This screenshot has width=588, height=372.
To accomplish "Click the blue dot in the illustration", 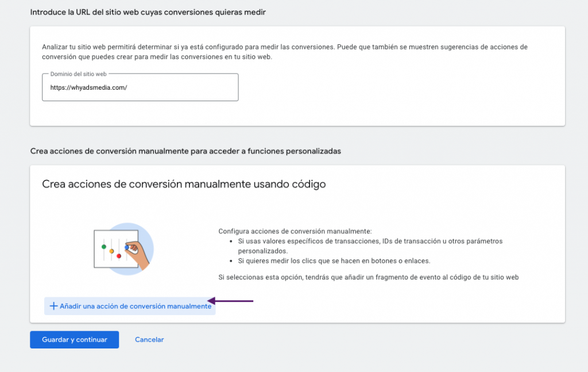I will (x=126, y=247).
